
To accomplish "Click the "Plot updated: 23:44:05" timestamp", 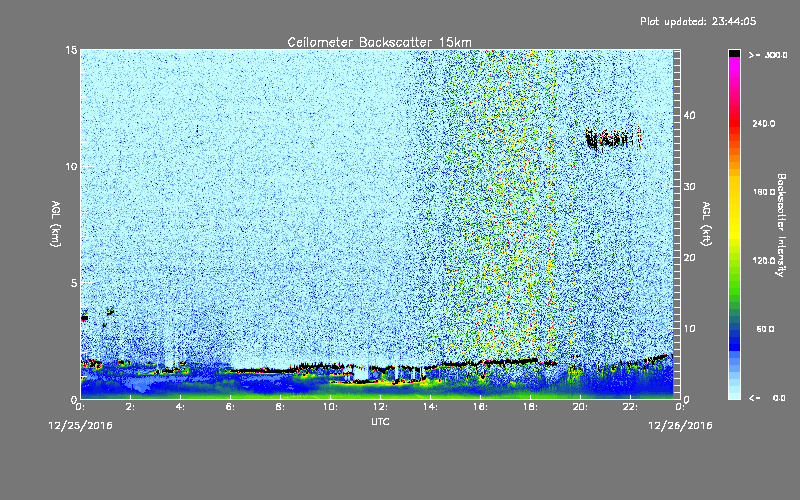I will (x=698, y=21).
